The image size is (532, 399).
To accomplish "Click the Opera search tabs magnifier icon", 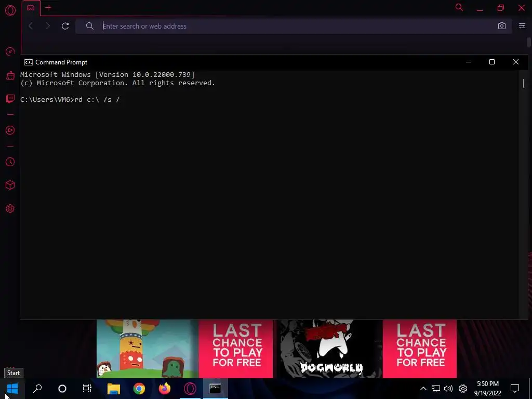I will point(459,7).
